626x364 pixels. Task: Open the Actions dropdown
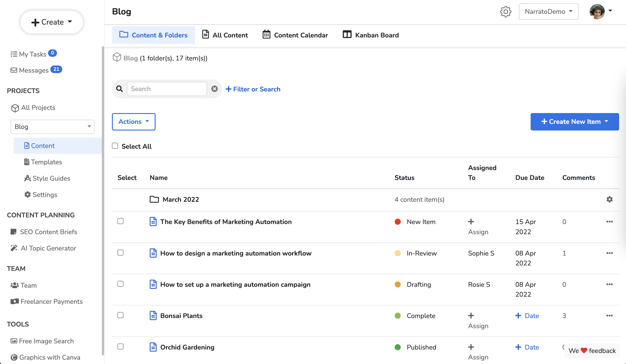[x=133, y=122]
